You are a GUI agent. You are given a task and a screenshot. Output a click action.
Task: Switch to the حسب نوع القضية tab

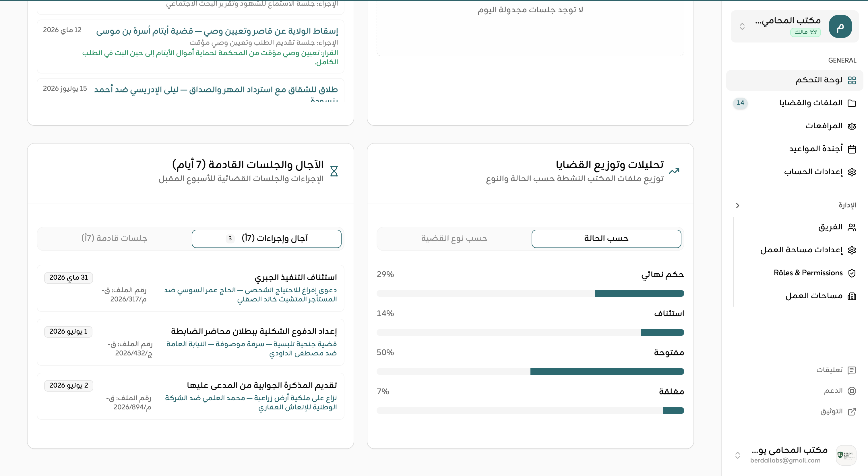click(454, 238)
